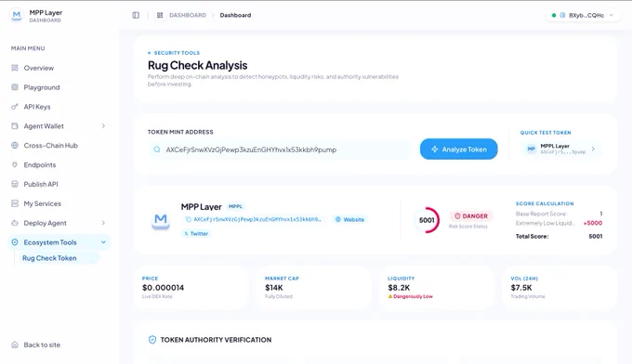Click the MPPL ticker badge
Viewport: 632px width, 364px height.
click(235, 206)
